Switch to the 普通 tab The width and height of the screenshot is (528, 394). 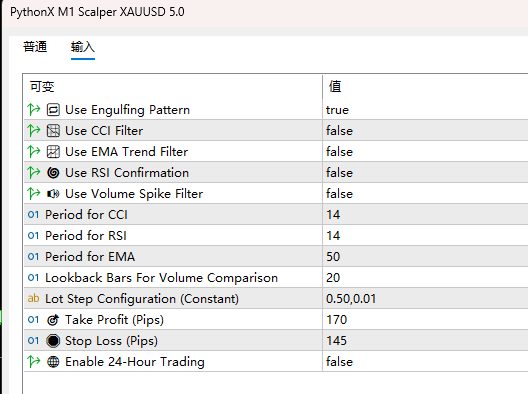point(35,46)
